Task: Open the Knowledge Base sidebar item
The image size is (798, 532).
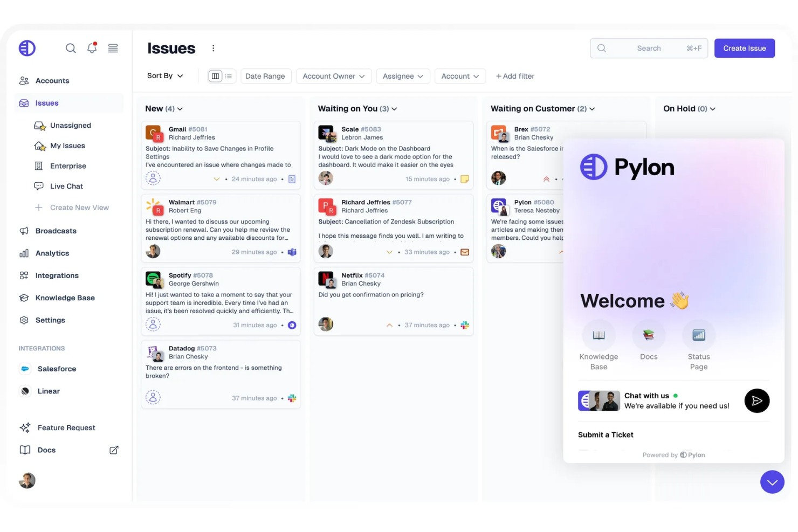Action: click(x=65, y=298)
